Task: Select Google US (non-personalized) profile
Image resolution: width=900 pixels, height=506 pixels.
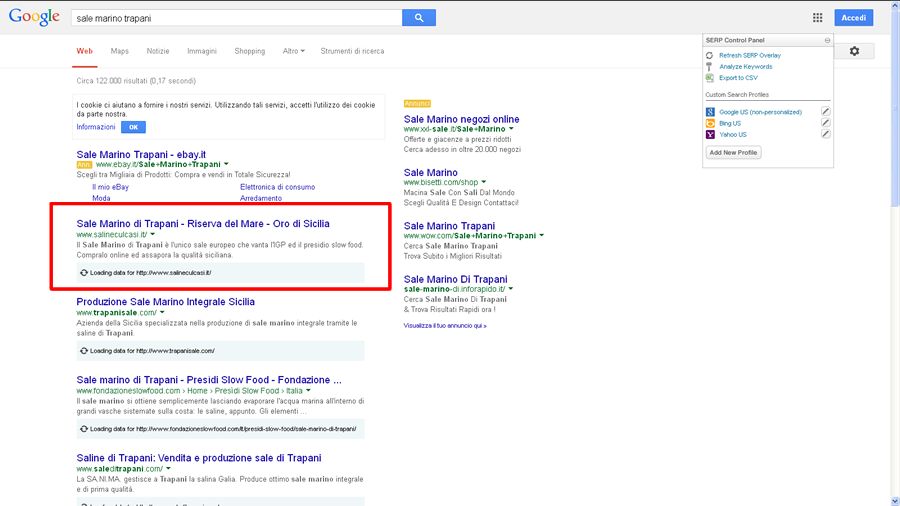Action: click(x=761, y=112)
